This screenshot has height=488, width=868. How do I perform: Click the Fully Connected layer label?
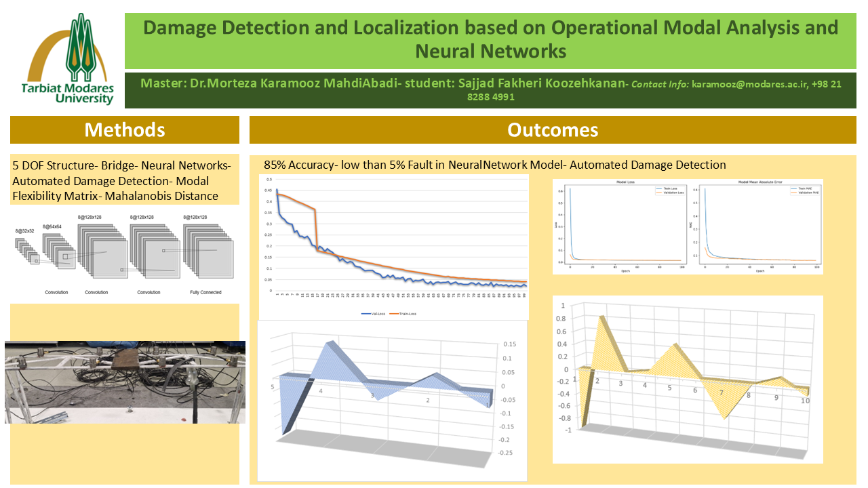pos(207,293)
